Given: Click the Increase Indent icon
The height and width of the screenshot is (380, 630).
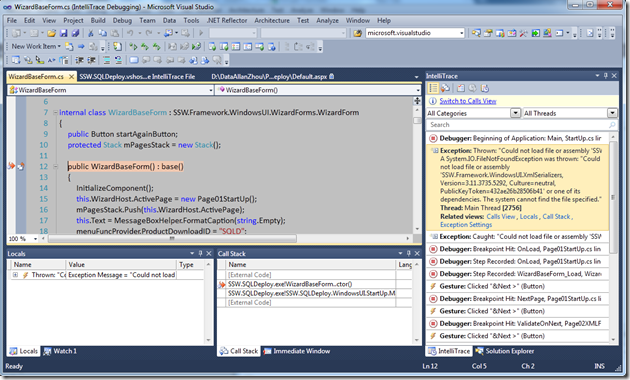Looking at the screenshot, I should [x=92, y=60].
